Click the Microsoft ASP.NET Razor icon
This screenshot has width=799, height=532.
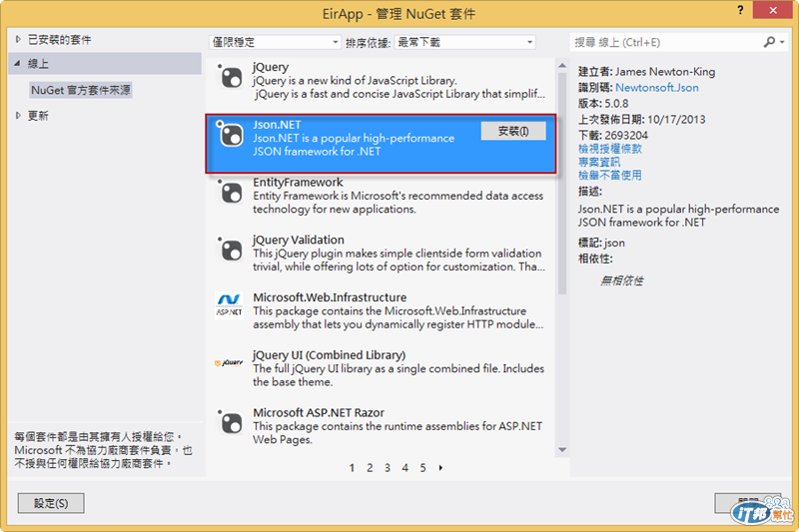click(x=230, y=422)
